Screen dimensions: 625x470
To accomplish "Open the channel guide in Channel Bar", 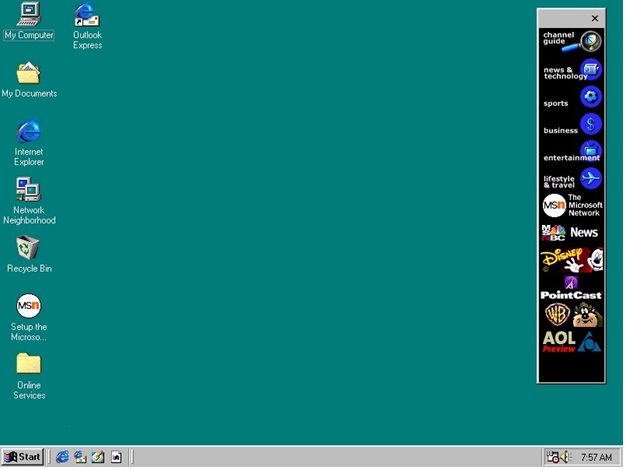I will [571, 41].
